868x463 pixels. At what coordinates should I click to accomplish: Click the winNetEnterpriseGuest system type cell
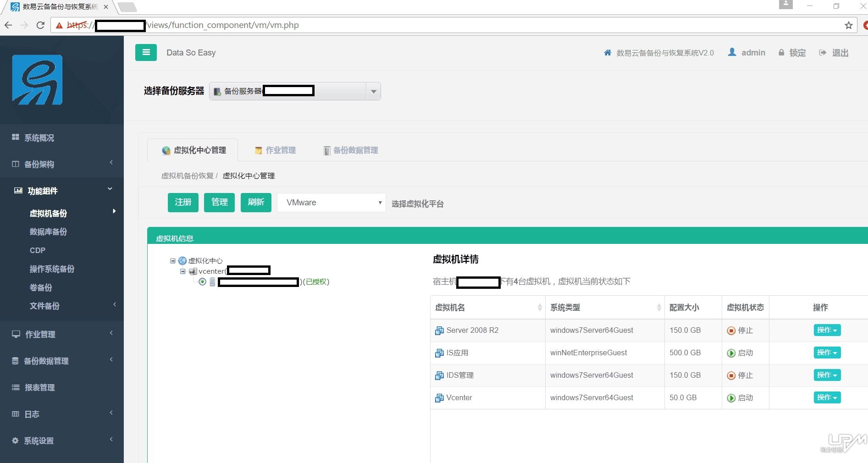604,353
